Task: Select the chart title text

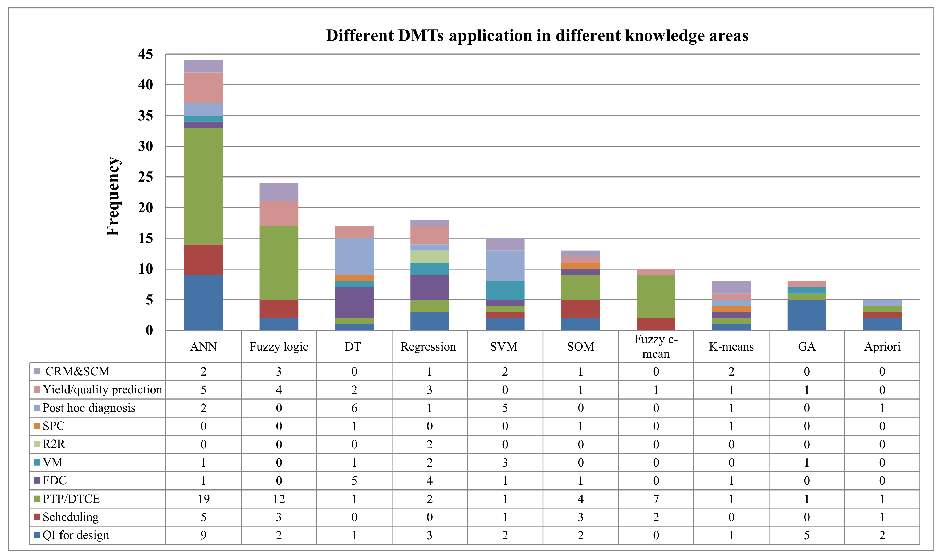Action: 537,35
